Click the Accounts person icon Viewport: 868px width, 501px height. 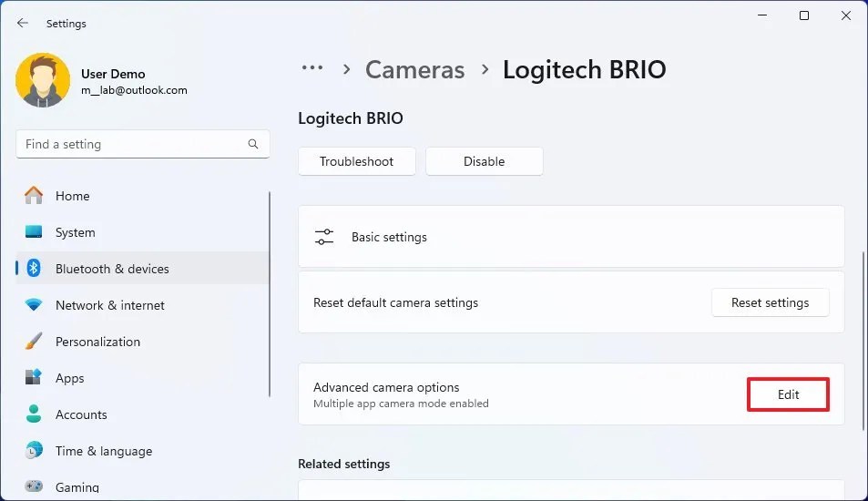[x=33, y=414]
